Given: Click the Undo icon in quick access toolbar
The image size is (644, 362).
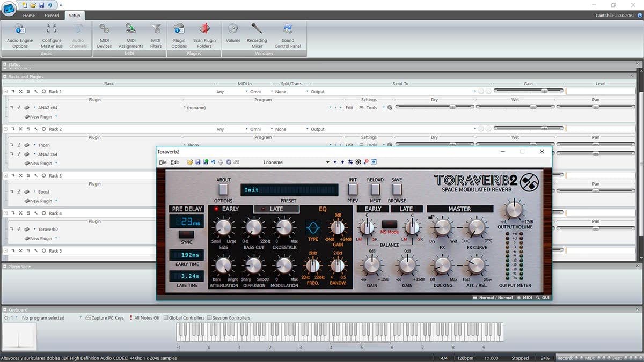Looking at the screenshot, I should tap(49, 5).
